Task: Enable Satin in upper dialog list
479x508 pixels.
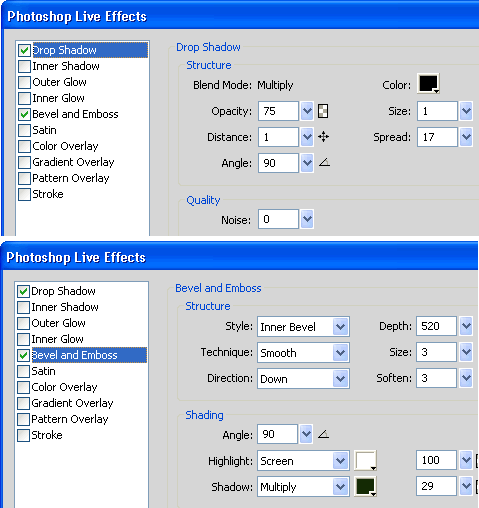Action: tap(24, 130)
